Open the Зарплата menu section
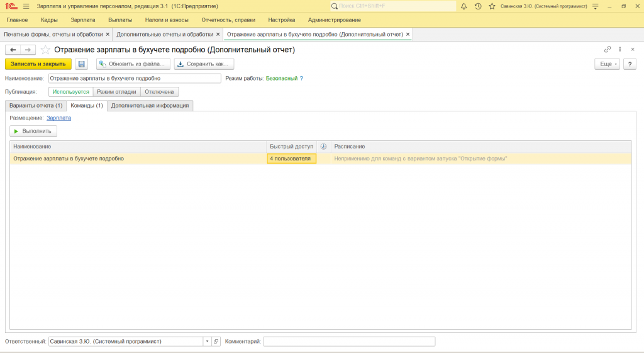Image resolution: width=644 pixels, height=353 pixels. pyautogui.click(x=83, y=20)
